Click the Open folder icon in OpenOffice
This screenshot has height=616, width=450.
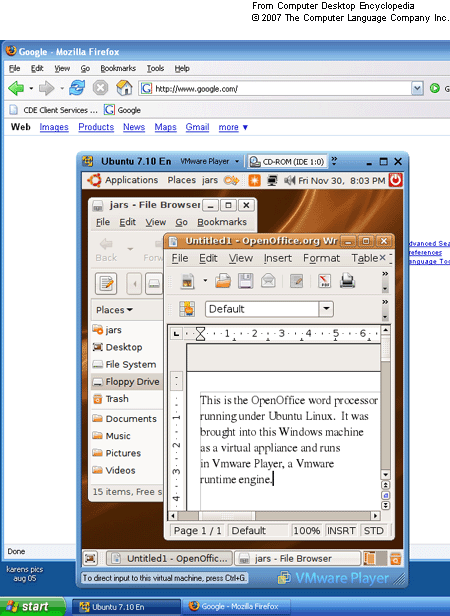coord(223,281)
